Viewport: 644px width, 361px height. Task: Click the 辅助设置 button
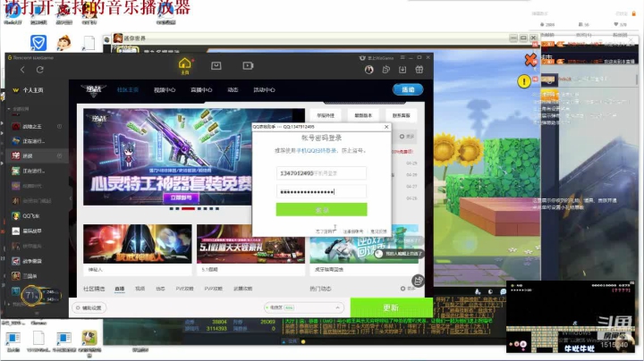89,307
